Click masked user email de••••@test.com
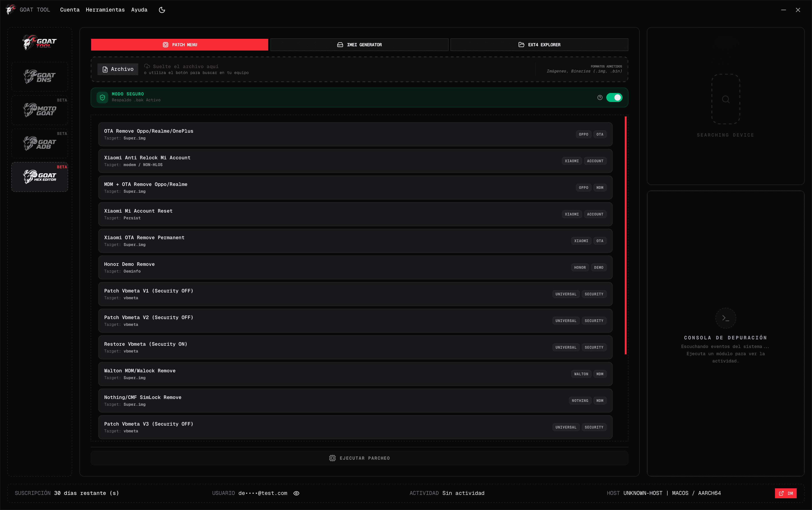Screen dimensions: 812x510 coord(263,493)
